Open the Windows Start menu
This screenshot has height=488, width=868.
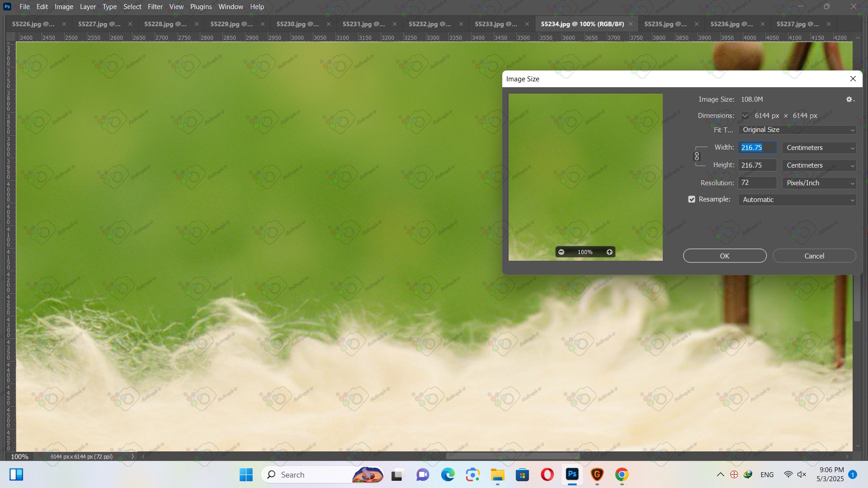(246, 475)
